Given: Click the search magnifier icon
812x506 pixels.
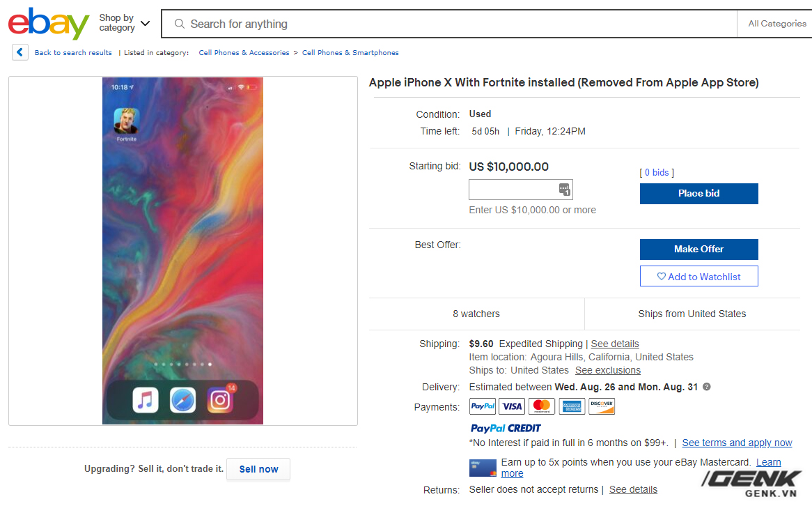Looking at the screenshot, I should pos(179,24).
